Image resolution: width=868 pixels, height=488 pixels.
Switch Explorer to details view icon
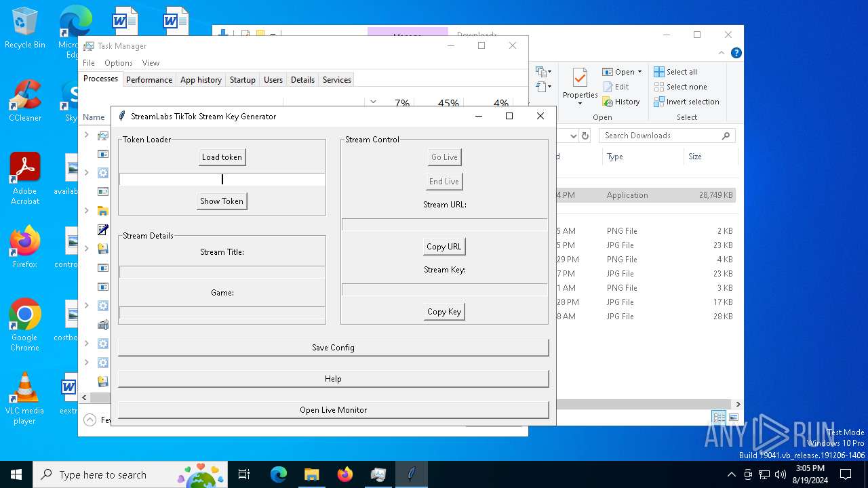(718, 418)
